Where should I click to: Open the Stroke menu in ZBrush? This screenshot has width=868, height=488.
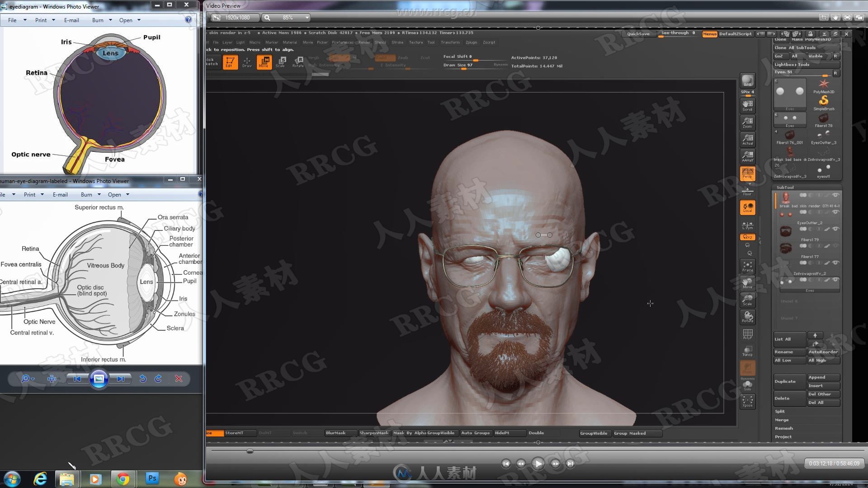[x=397, y=42]
